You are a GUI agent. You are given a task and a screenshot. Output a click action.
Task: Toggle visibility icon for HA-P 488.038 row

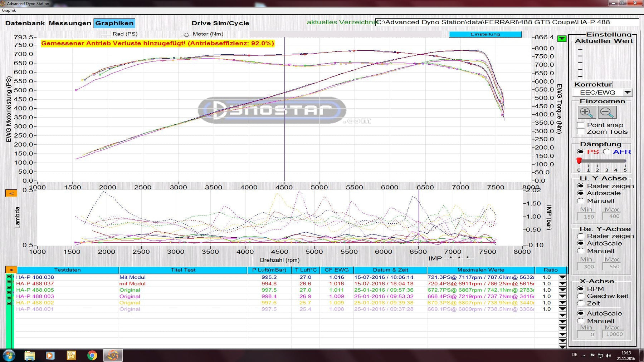pyautogui.click(x=9, y=277)
